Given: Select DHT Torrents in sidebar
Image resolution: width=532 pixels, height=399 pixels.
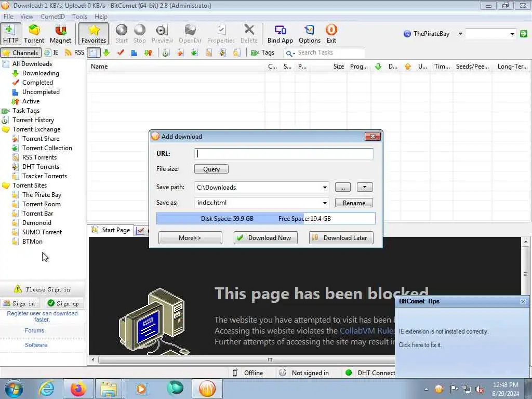Looking at the screenshot, I should (x=41, y=167).
